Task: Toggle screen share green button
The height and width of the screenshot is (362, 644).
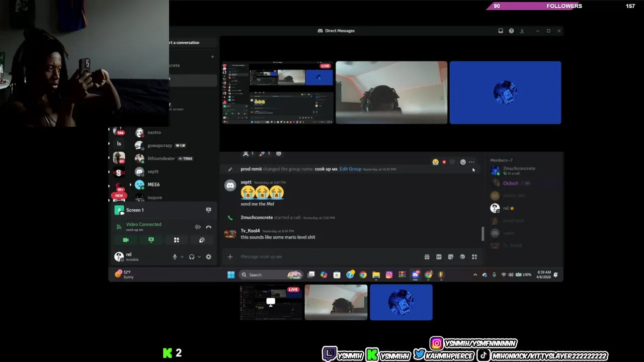Action: coord(151,240)
